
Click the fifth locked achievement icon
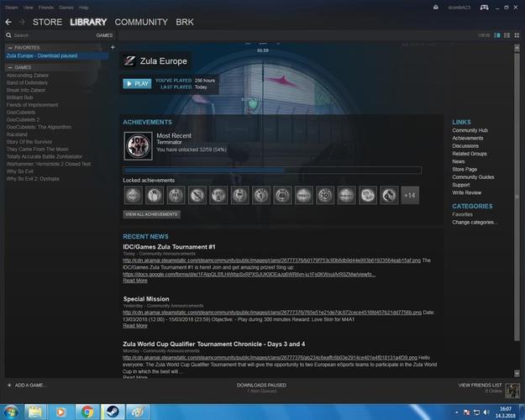tap(218, 195)
